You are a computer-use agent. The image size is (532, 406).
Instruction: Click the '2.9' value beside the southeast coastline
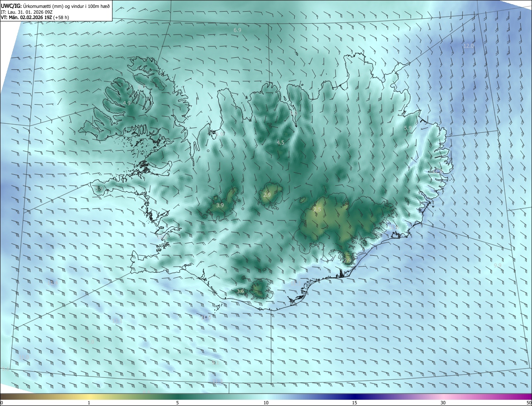[347, 261]
